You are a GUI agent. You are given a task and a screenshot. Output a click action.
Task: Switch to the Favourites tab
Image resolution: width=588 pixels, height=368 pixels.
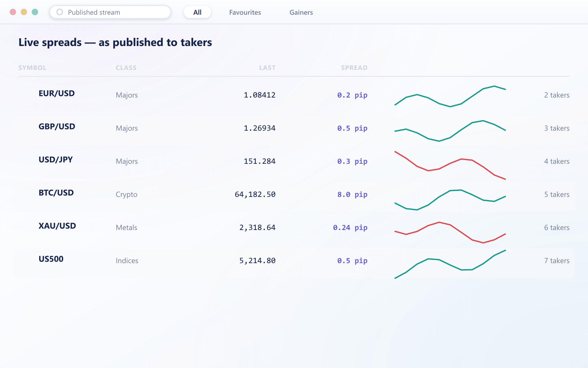pos(245,12)
